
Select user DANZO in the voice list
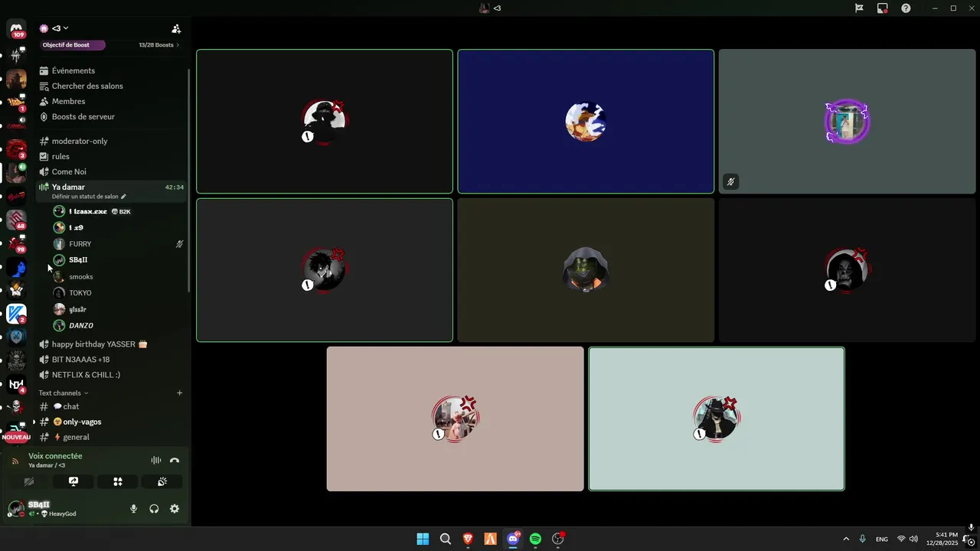point(80,326)
